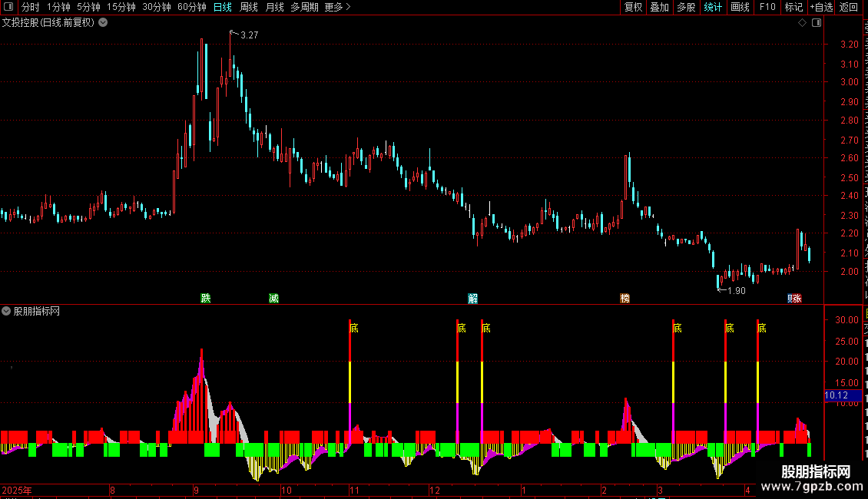This screenshot has width=868, height=499.
Task: Select the 5分钟 period
Action: click(x=88, y=7)
